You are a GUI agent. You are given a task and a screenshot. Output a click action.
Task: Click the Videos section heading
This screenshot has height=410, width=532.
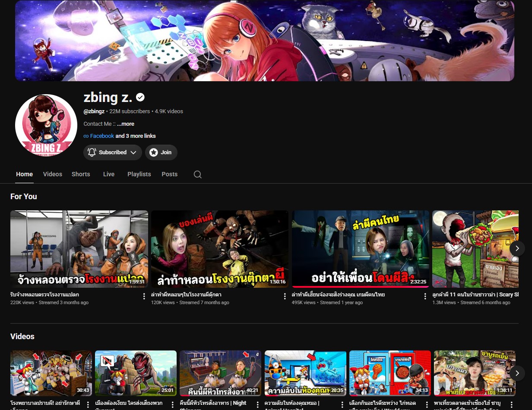tap(22, 337)
